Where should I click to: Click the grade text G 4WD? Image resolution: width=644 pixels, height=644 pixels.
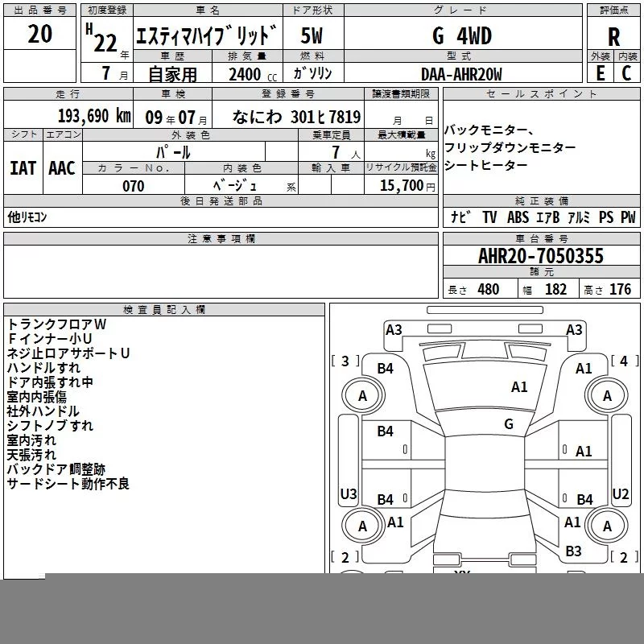click(x=461, y=36)
